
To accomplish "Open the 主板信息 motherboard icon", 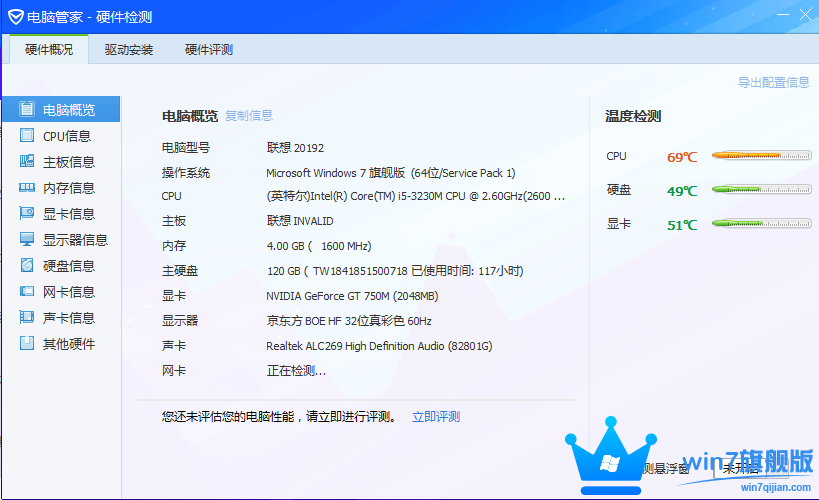I will tap(27, 161).
